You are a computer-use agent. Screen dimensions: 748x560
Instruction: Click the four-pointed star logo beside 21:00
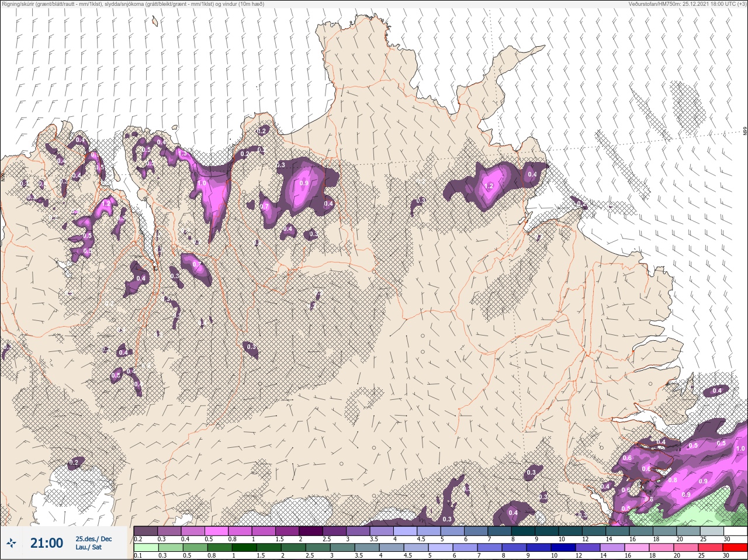(12, 543)
